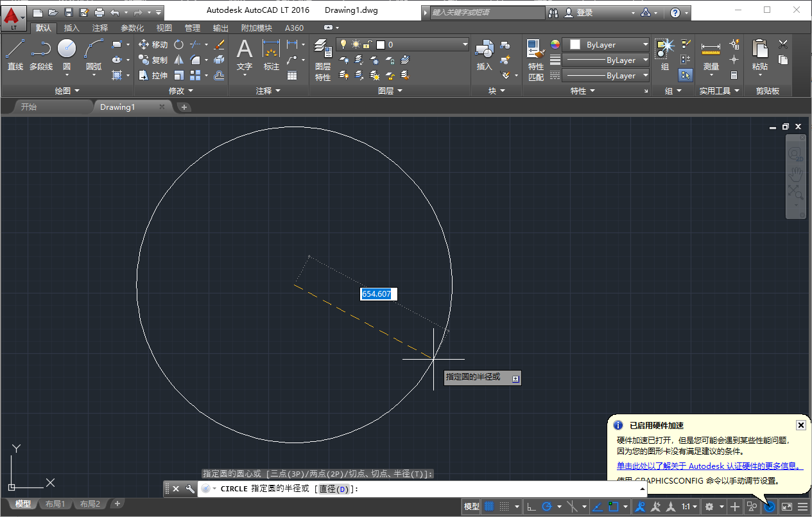Click the 插入 (Insert) block icon
812x517 pixels.
tap(484, 55)
